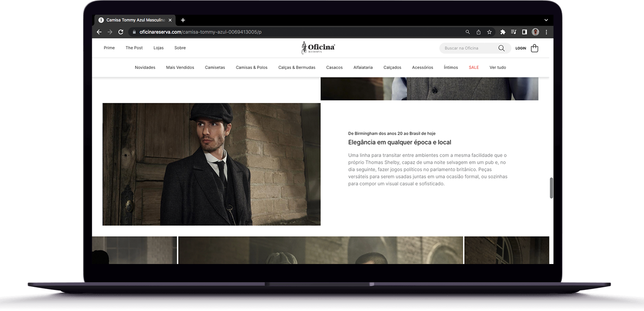Open the Chrome three-dot menu
Image resolution: width=644 pixels, height=311 pixels.
[546, 32]
